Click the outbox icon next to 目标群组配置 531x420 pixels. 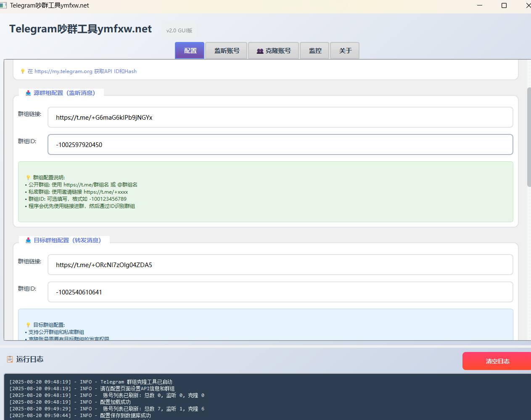click(28, 240)
